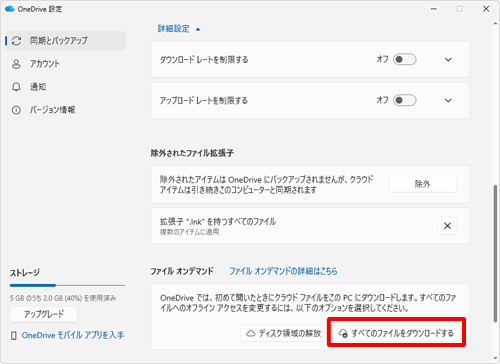
Task: Click the notification bell icon
Action: [16, 87]
